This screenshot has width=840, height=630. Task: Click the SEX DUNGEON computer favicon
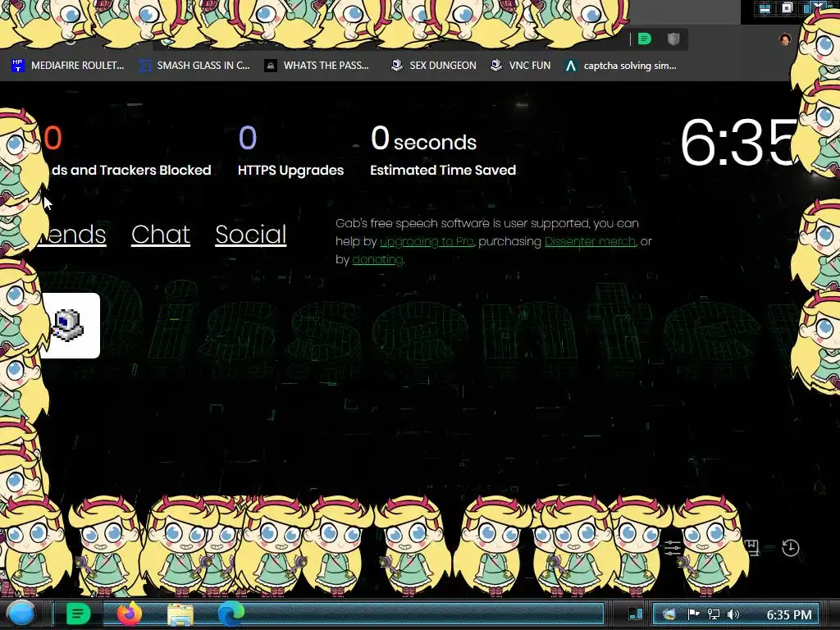(397, 66)
